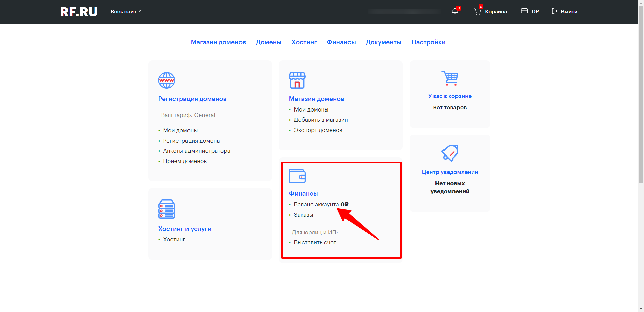Image resolution: width=644 pixels, height=312 pixels.
Task: Click the notification bell icon in header
Action: tap(455, 11)
